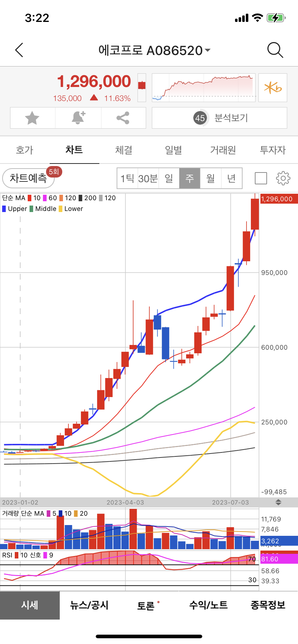The width and height of the screenshot is (298, 644).
Task: View the 거래원 tab
Action: click(223, 150)
